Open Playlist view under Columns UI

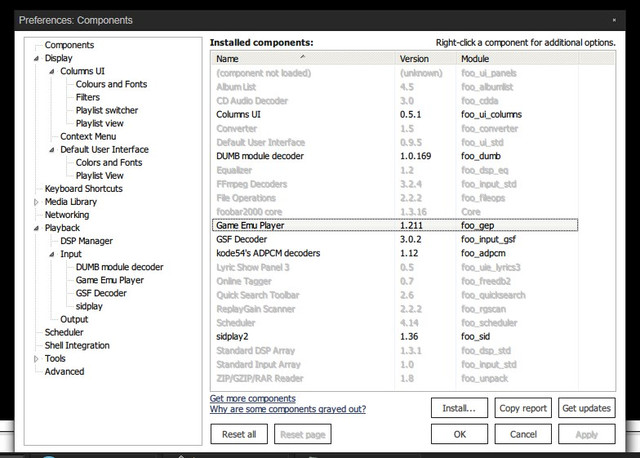pos(100,123)
